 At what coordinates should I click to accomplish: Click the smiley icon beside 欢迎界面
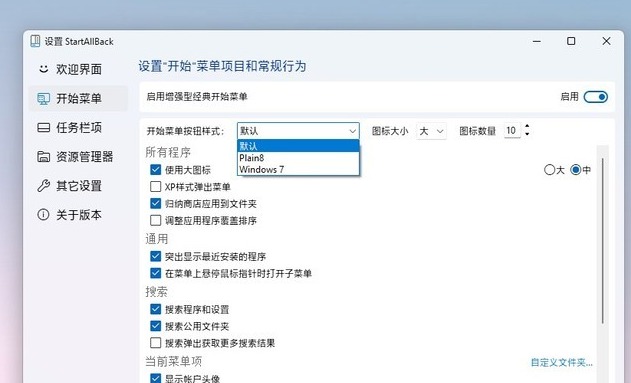click(43, 69)
